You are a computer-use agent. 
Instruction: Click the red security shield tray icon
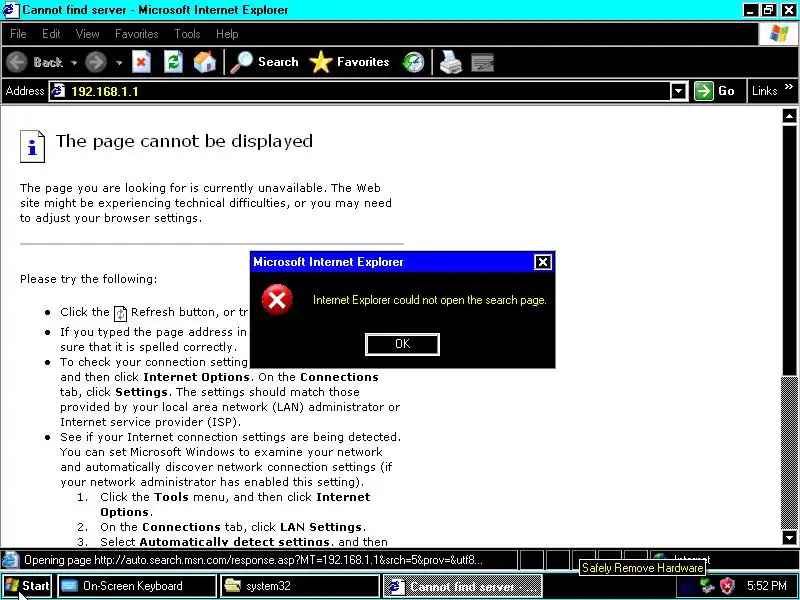point(727,586)
